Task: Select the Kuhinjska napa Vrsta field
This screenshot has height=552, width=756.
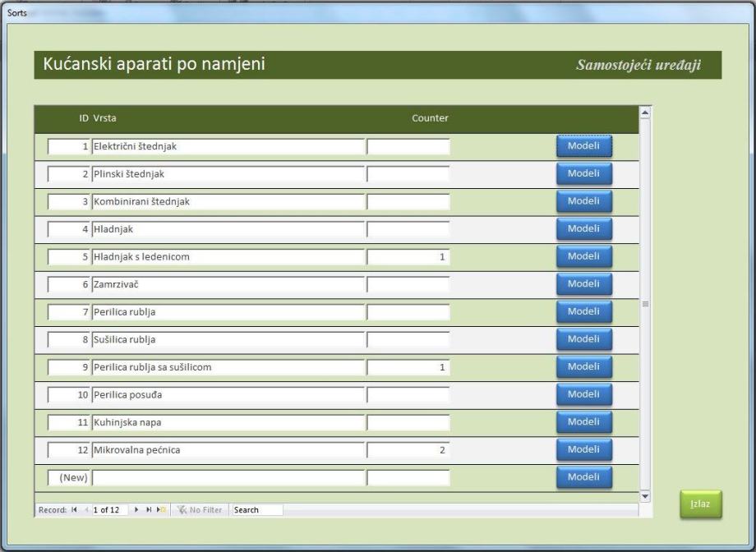Action: click(228, 422)
